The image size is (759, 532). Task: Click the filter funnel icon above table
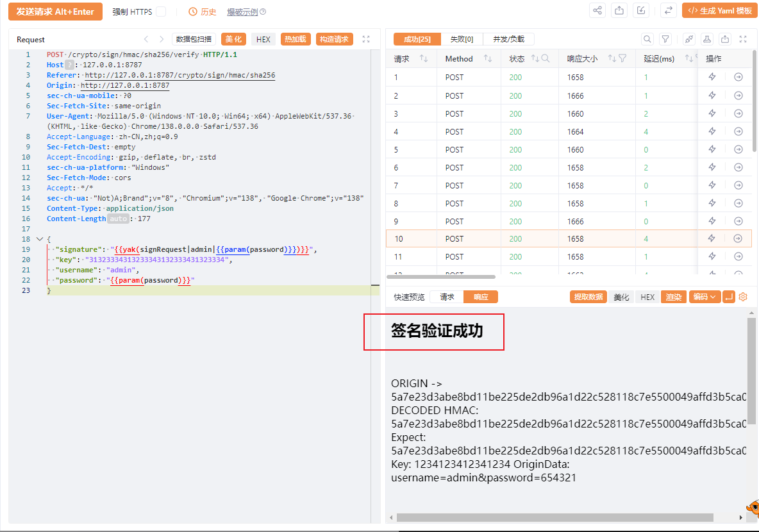pyautogui.click(x=665, y=39)
